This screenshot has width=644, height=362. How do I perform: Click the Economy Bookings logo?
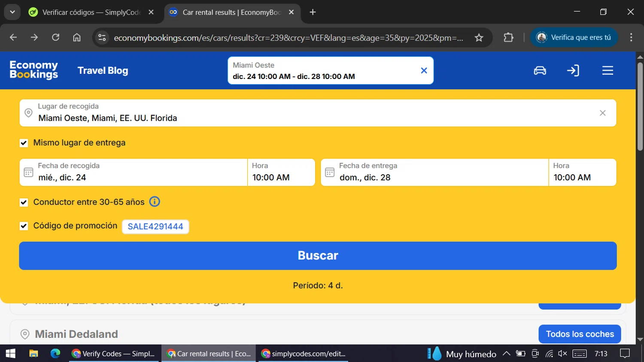click(33, 70)
